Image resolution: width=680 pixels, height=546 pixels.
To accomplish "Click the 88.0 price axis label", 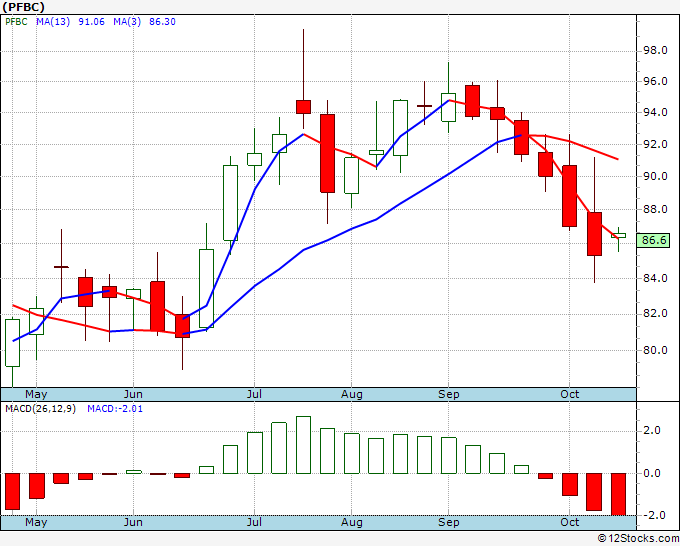I will click(654, 209).
